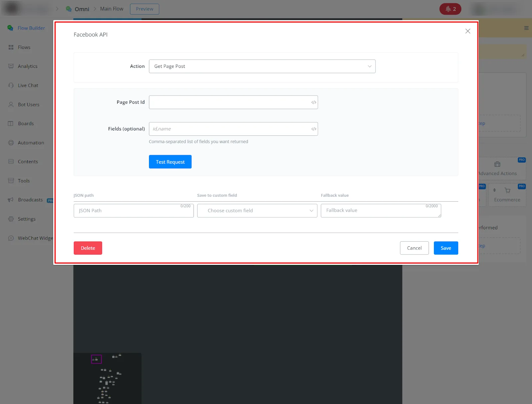Click Flow Builder title in sidebar

click(31, 28)
